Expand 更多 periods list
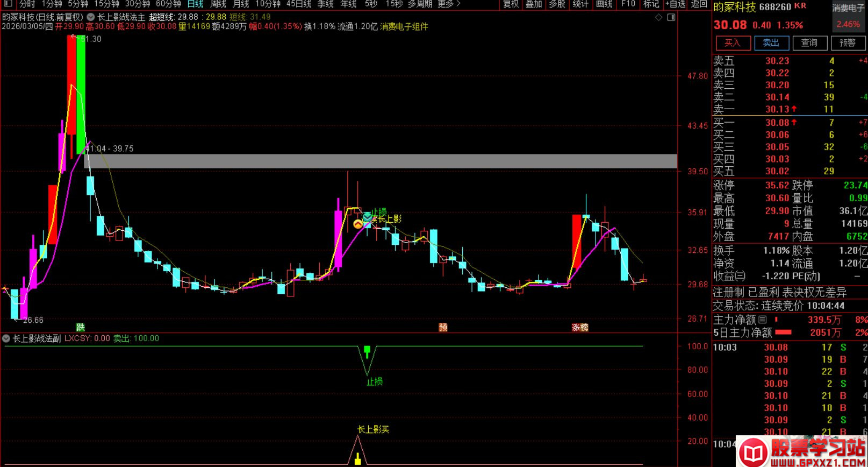The height and width of the screenshot is (467, 868). click(x=449, y=4)
